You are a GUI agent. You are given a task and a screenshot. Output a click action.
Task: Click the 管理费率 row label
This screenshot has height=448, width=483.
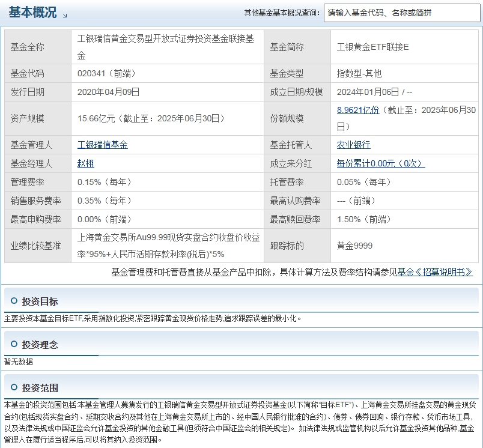28,182
